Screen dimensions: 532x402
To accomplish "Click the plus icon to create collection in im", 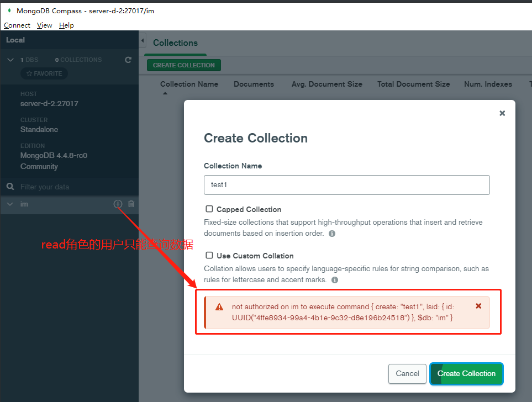I will 118,204.
